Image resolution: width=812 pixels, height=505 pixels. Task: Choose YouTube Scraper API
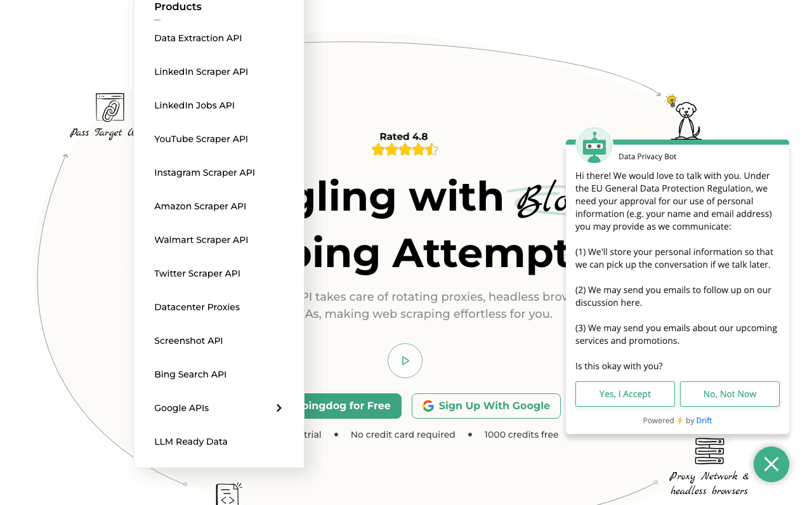[201, 139]
